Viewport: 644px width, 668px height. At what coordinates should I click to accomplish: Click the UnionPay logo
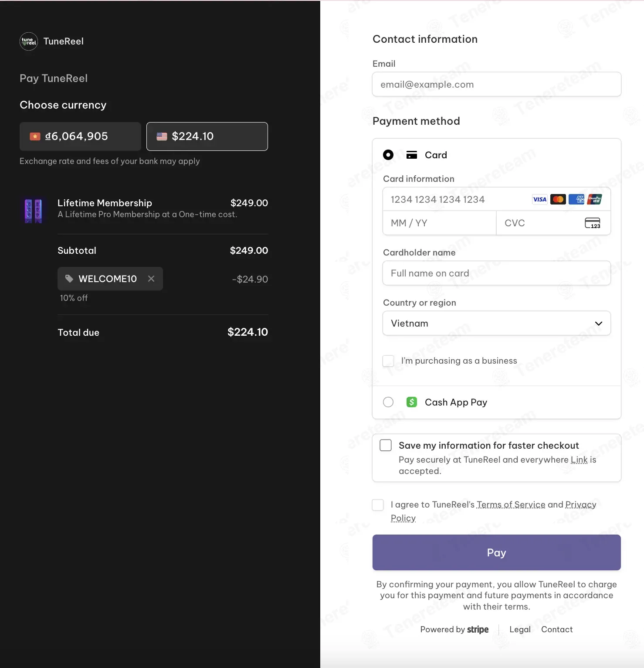coord(594,199)
